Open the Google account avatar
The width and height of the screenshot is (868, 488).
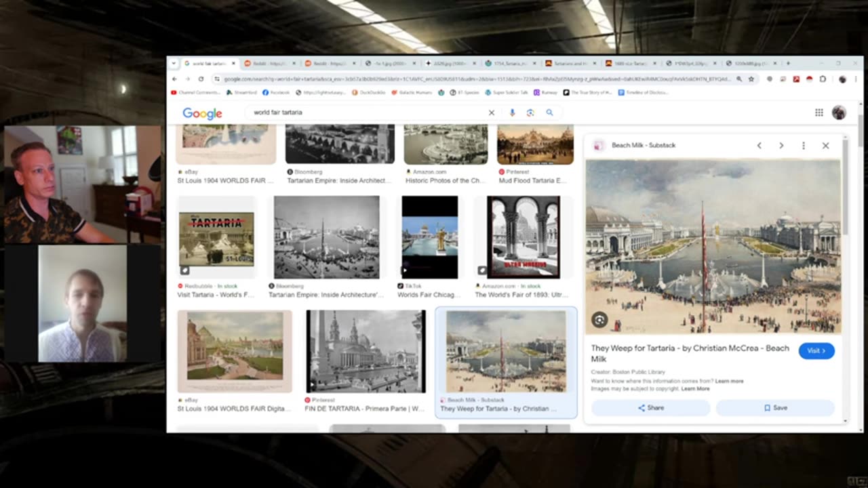click(x=839, y=113)
